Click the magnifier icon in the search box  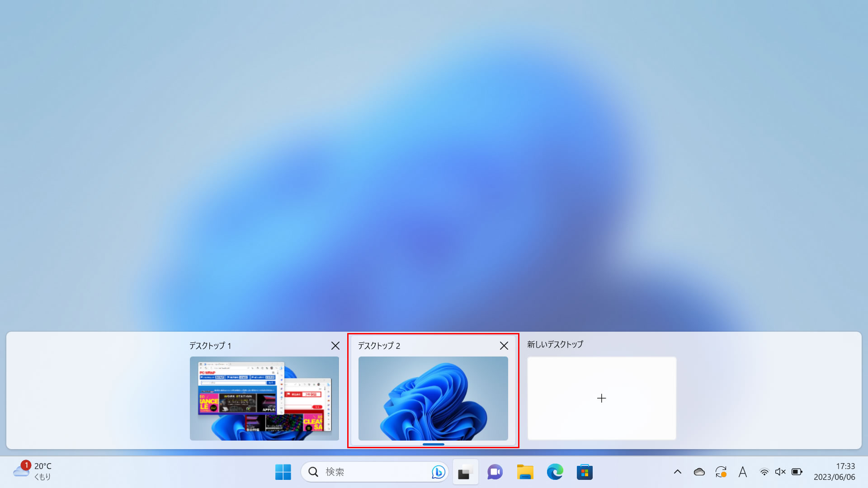(x=313, y=472)
